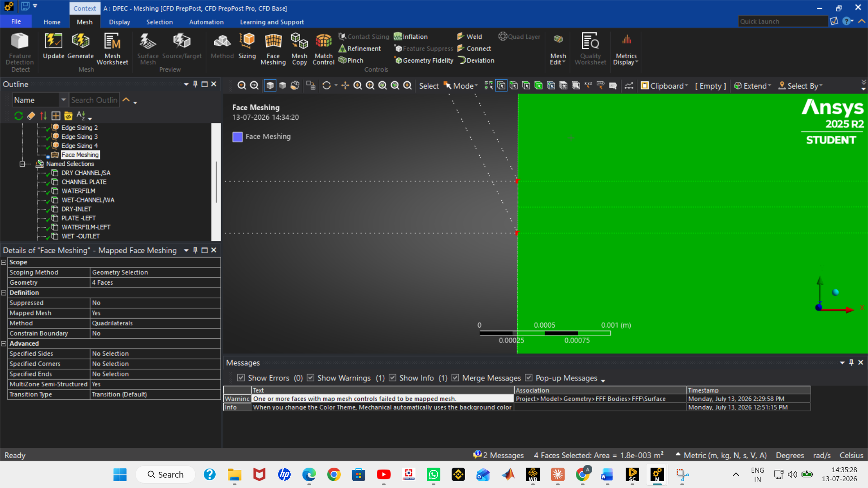Collapse the Scope section in Details
Image resolution: width=868 pixels, height=488 pixels.
click(x=4, y=262)
